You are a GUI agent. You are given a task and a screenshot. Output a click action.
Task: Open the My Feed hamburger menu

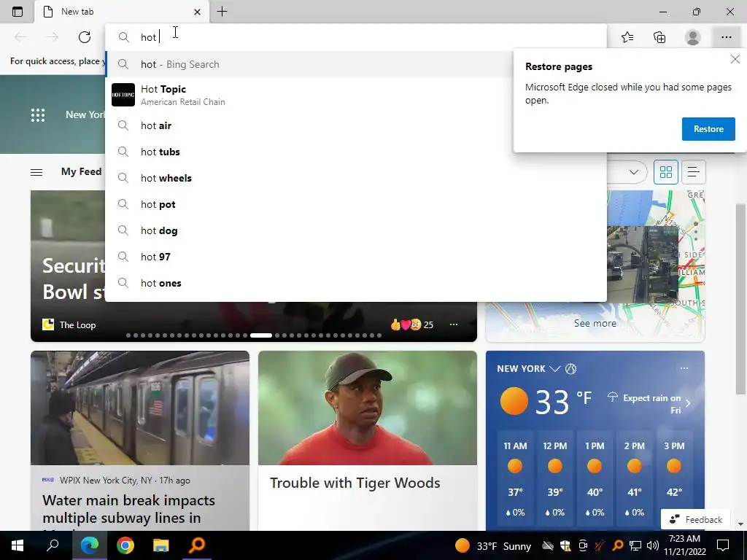(36, 172)
